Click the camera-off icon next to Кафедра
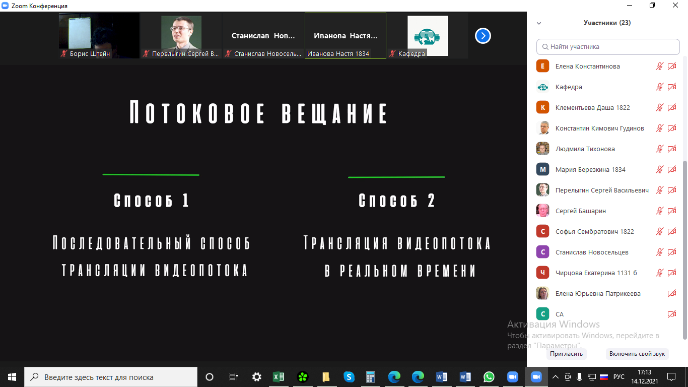 tap(672, 87)
